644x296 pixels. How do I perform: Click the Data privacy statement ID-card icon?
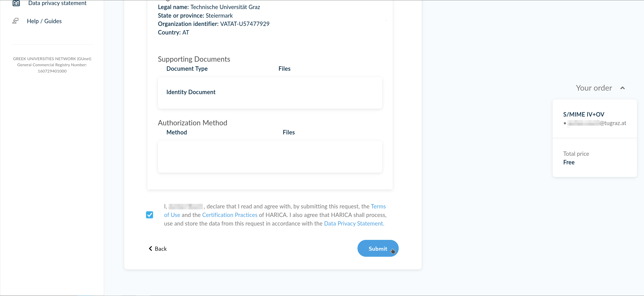[x=16, y=3]
